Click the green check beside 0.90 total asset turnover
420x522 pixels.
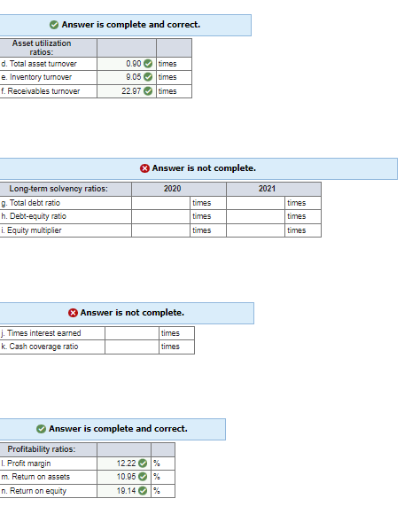(148, 64)
